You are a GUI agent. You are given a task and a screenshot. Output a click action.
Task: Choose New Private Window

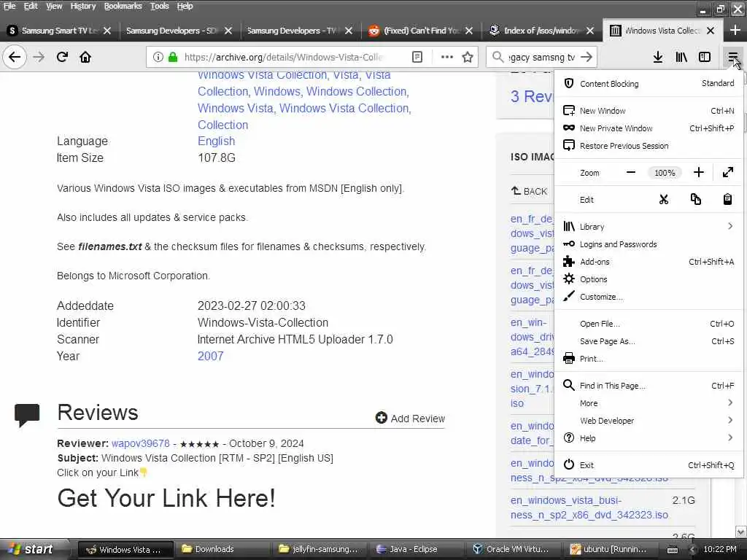[x=649, y=128]
